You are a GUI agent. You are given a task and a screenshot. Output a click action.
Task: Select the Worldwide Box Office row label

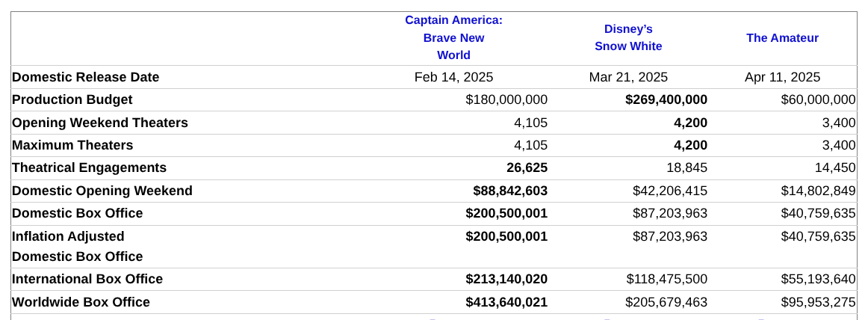(81, 302)
